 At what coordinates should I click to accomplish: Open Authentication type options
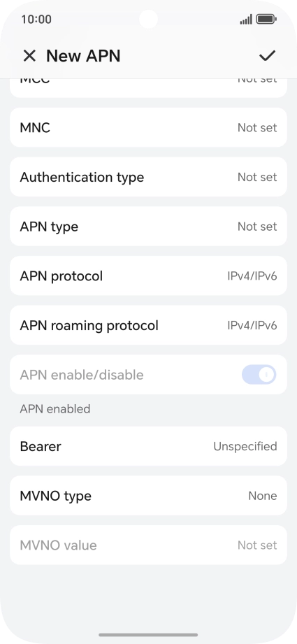[x=148, y=177]
